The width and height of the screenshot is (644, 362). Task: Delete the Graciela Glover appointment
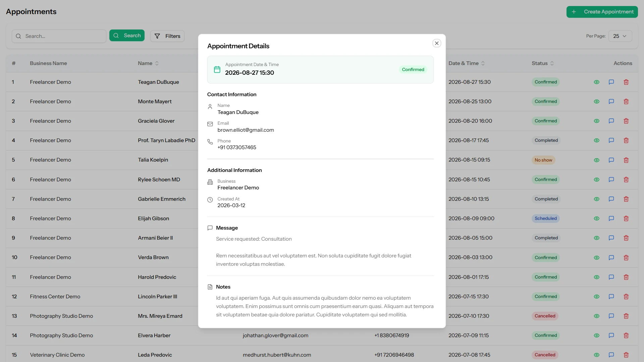click(626, 121)
